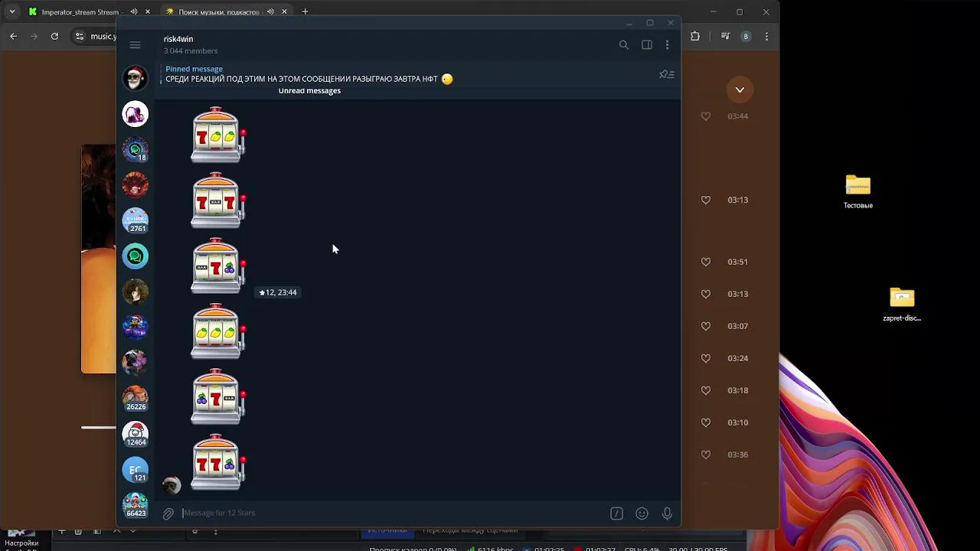
Task: Open the zapret-disc desktop folder
Action: pos(902,305)
